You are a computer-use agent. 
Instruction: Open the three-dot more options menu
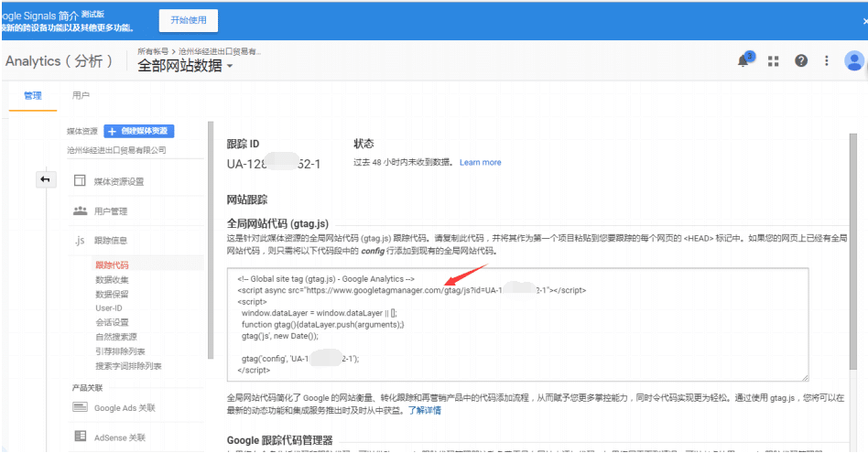827,60
